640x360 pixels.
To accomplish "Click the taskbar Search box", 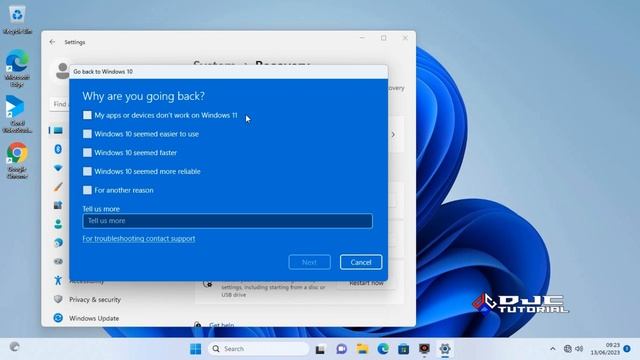I will point(259,349).
